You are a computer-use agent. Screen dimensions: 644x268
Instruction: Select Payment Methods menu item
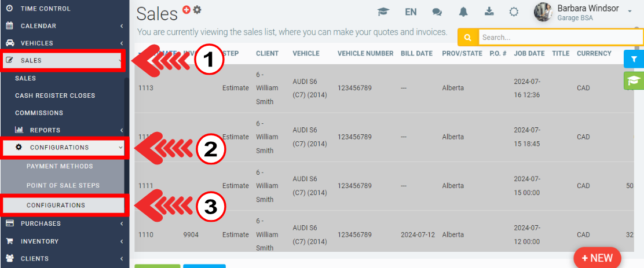pos(60,166)
